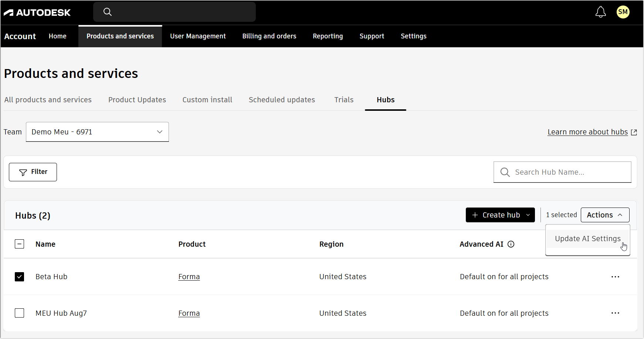Click the 1 selected label
The image size is (644, 339).
[561, 215]
